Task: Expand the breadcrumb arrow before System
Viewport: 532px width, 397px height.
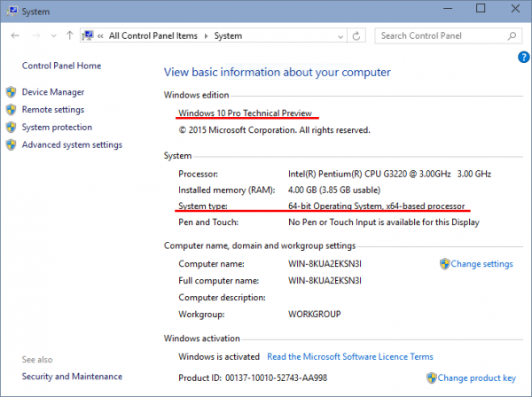Action: point(206,36)
